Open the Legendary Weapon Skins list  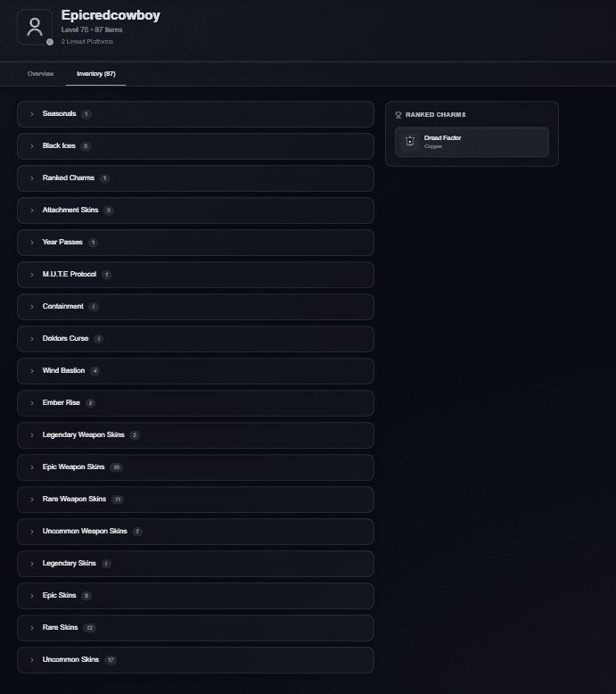click(x=195, y=435)
